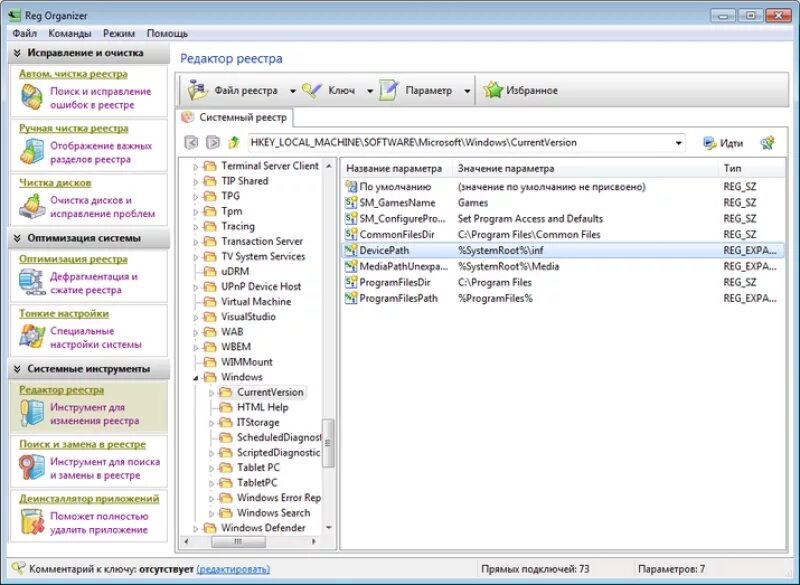The height and width of the screenshot is (585, 800).
Task: Open the Параметр dropdown arrow
Action: [x=467, y=91]
